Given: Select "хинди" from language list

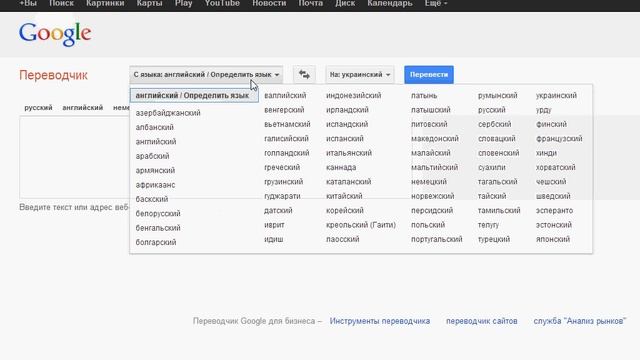Looking at the screenshot, I should pyautogui.click(x=546, y=153).
